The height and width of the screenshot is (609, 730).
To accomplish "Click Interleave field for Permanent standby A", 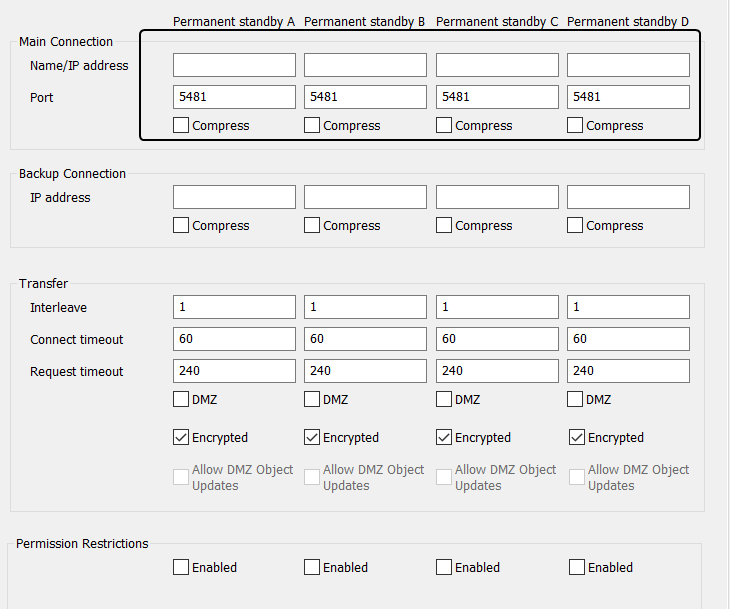I will pyautogui.click(x=234, y=307).
